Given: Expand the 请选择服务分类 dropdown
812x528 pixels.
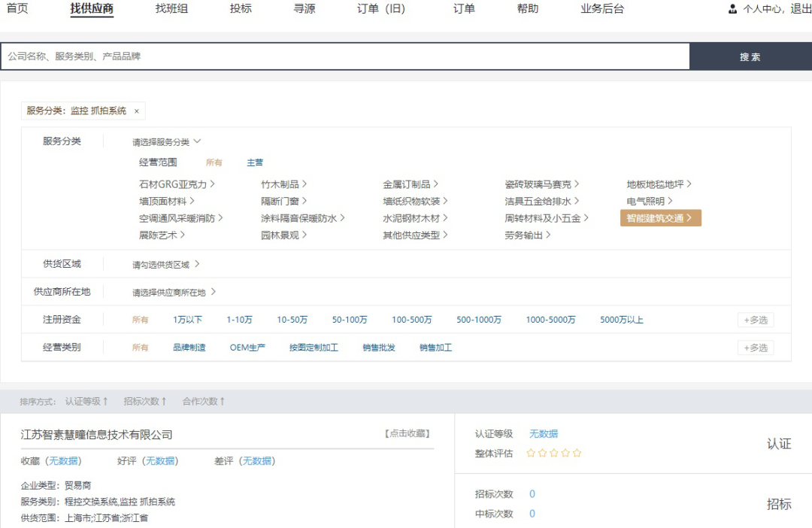Looking at the screenshot, I should [167, 141].
